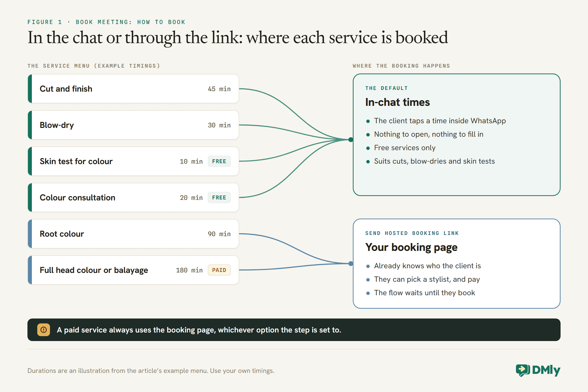Click 'The client taps a time inside WhatsApp'
Image resolution: width=588 pixels, height=392 pixels.
tap(440, 121)
